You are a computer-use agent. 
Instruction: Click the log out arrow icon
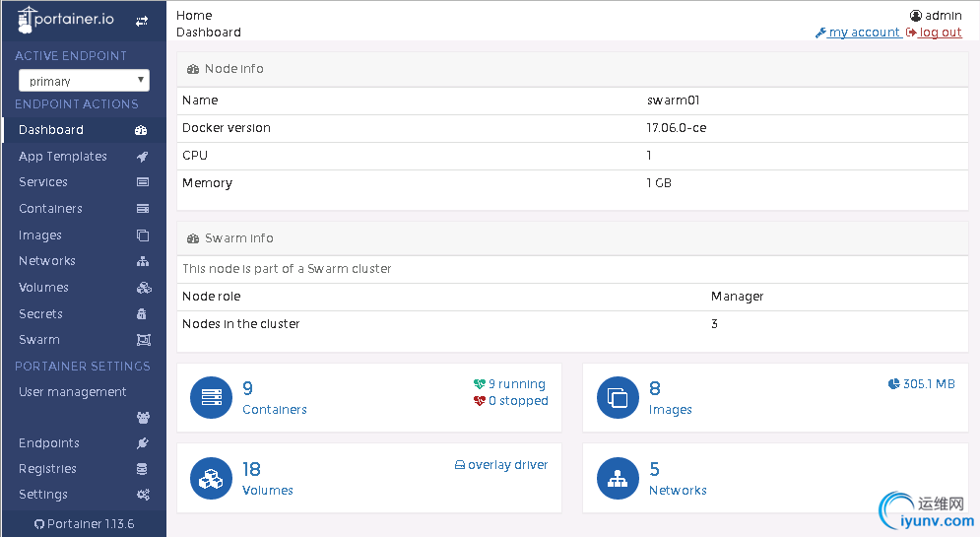[911, 33]
